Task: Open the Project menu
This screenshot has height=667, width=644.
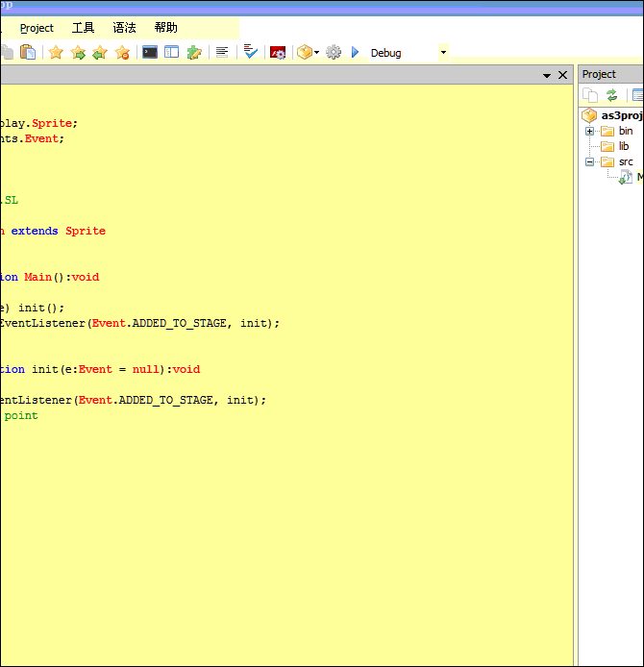Action: [x=37, y=28]
